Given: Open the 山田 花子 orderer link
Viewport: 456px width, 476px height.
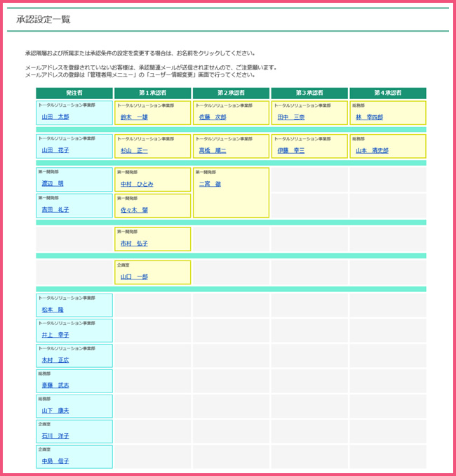Looking at the screenshot, I should pos(55,150).
